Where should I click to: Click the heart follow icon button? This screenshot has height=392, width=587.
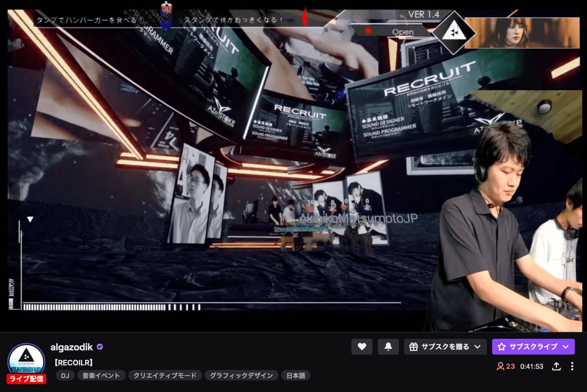[362, 347]
